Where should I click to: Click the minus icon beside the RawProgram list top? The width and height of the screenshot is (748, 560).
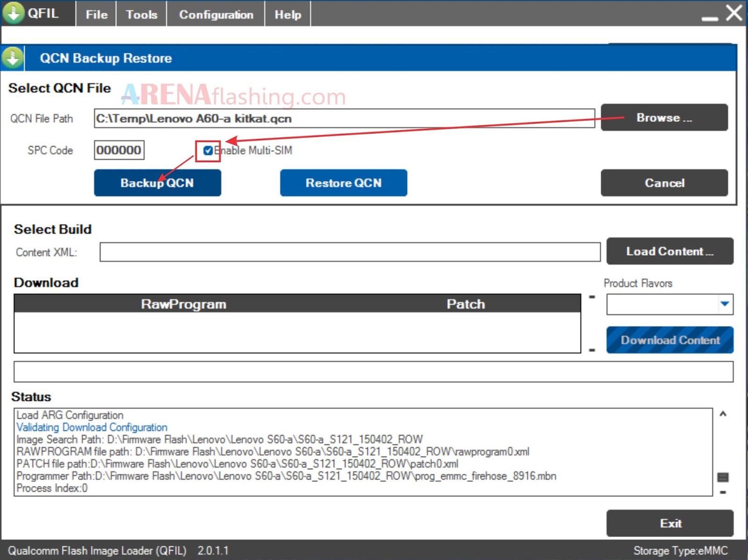pyautogui.click(x=593, y=297)
